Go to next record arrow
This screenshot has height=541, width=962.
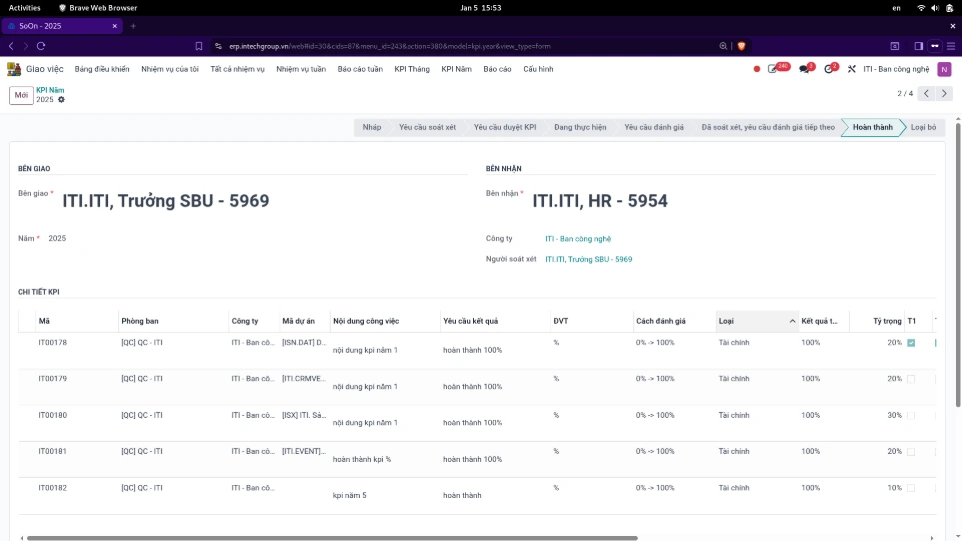pyautogui.click(x=945, y=93)
